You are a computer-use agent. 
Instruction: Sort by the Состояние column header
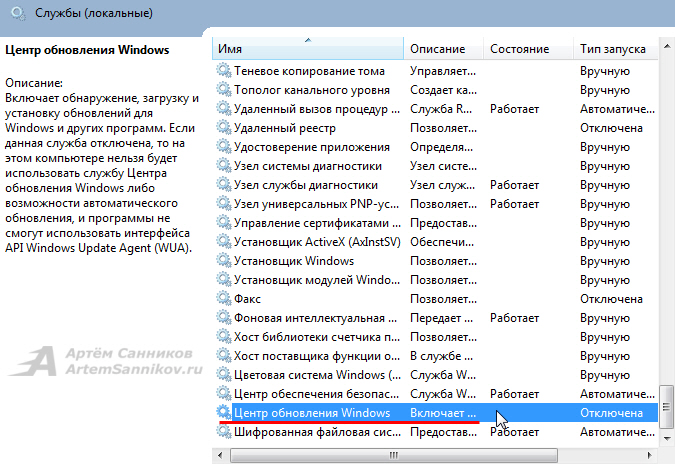pos(528,49)
